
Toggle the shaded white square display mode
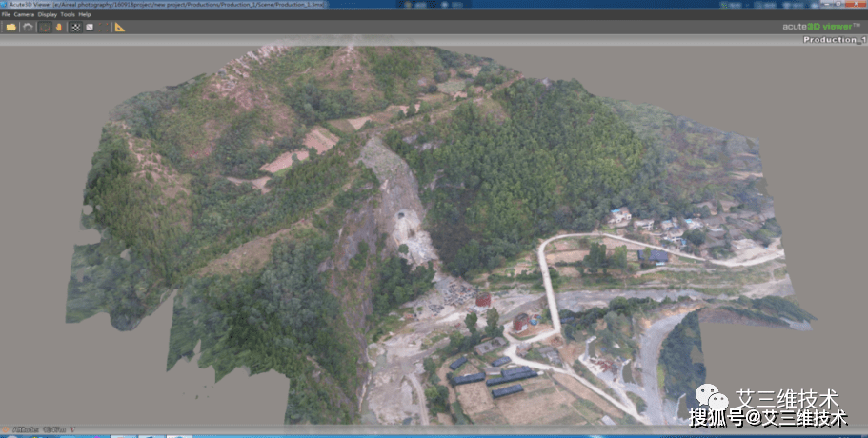[x=90, y=27]
